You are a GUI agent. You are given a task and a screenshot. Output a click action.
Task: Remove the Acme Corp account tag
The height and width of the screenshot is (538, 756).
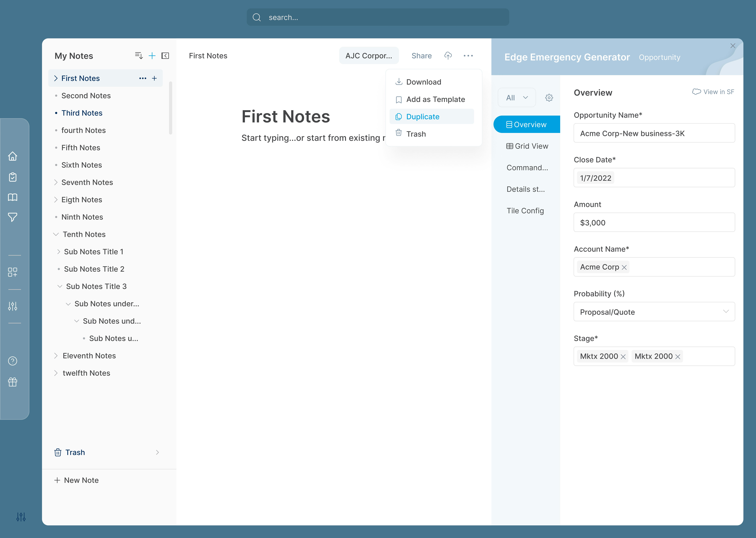click(x=624, y=267)
